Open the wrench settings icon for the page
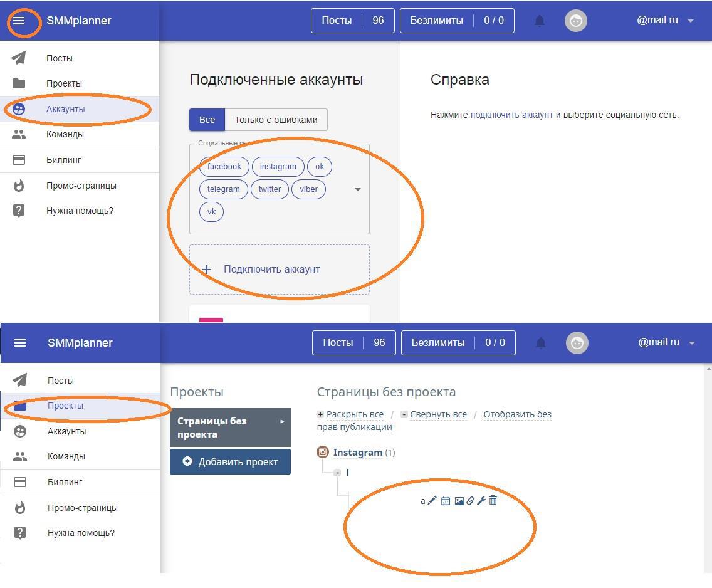This screenshot has width=712, height=588. [x=481, y=501]
